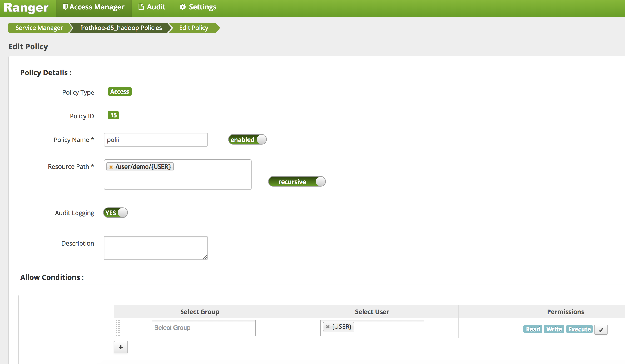This screenshot has width=625, height=364.
Task: Remove the {USER} tag from Select User
Action: point(327,327)
